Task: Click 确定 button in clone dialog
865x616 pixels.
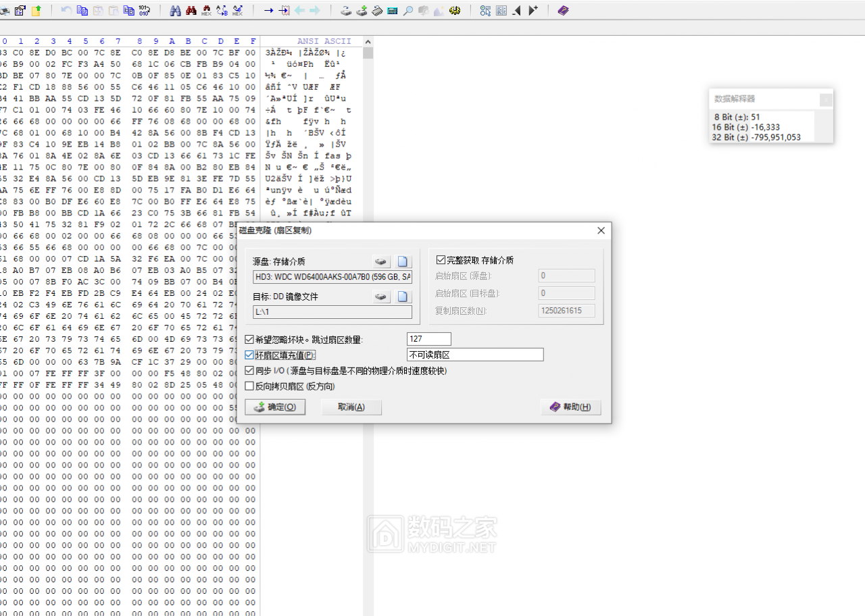Action: pos(275,407)
